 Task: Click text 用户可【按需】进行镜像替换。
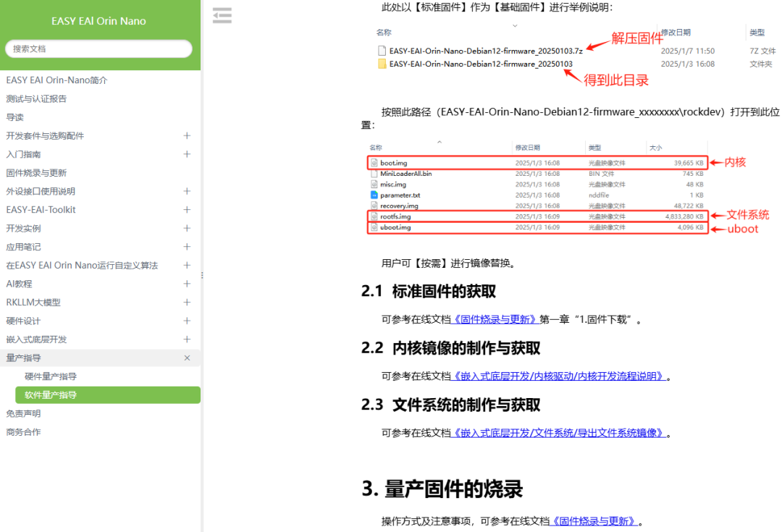click(x=448, y=263)
